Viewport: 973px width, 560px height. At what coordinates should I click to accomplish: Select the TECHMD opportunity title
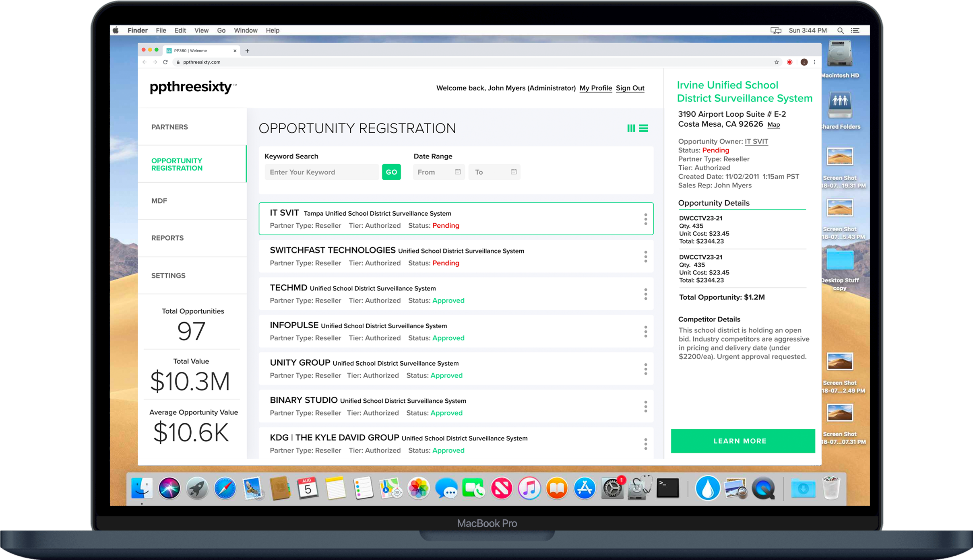(288, 288)
